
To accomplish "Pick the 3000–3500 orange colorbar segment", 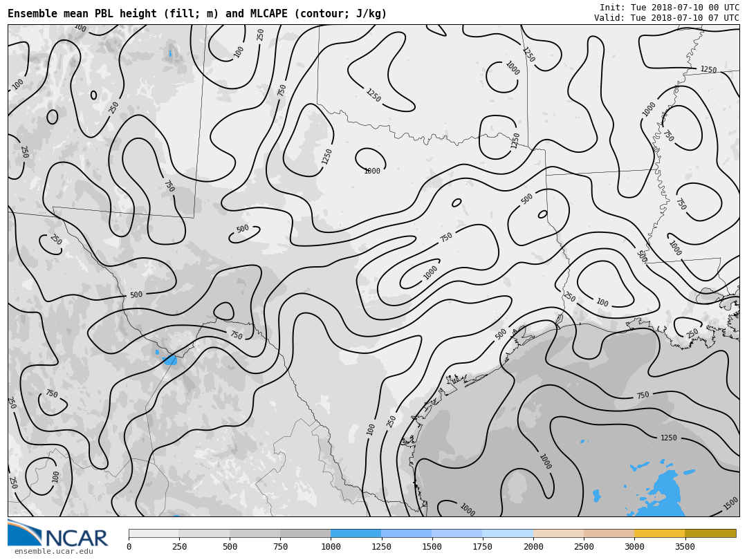I will pyautogui.click(x=659, y=533).
